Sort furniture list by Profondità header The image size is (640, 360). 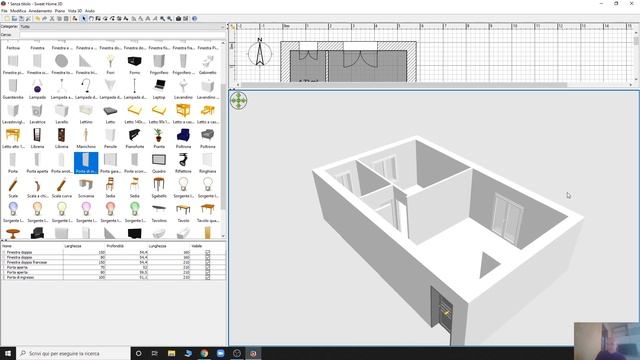click(127, 246)
